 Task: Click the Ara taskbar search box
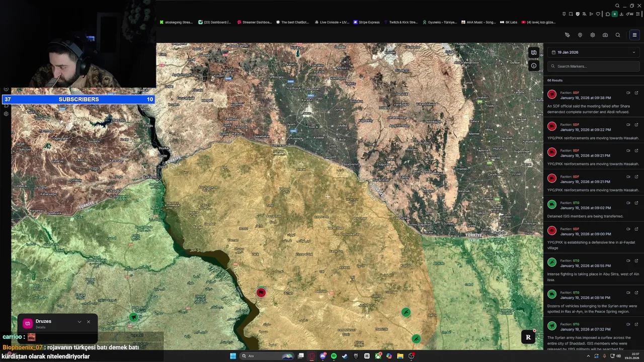pyautogui.click(x=267, y=356)
